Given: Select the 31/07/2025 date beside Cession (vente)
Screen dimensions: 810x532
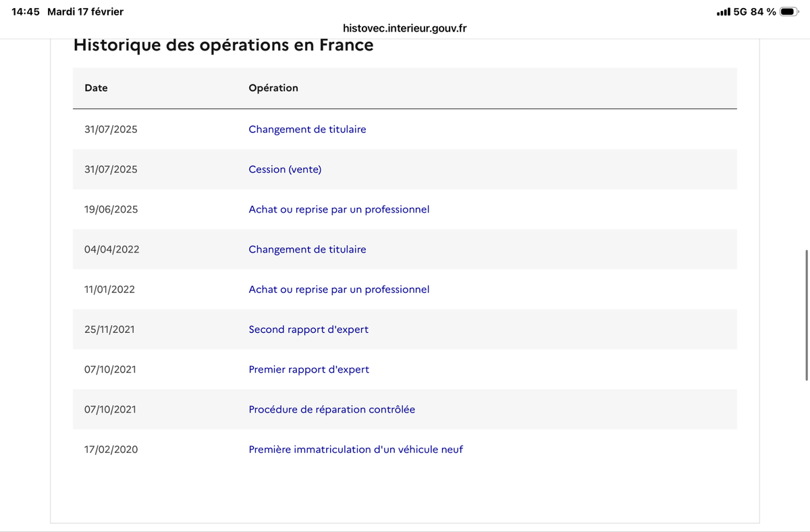Looking at the screenshot, I should pos(111,169).
